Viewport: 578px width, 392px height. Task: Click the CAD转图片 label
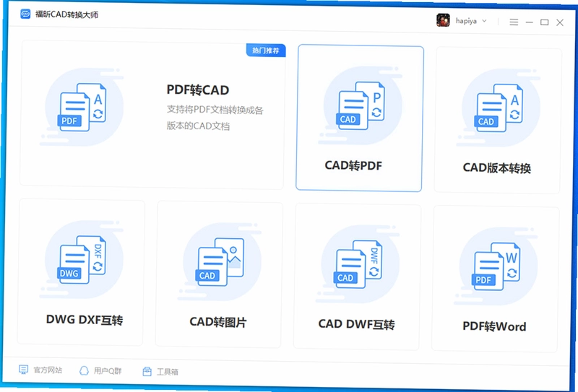point(218,322)
